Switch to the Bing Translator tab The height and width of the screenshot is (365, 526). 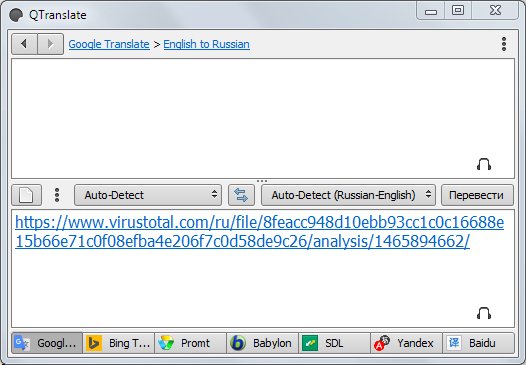118,343
